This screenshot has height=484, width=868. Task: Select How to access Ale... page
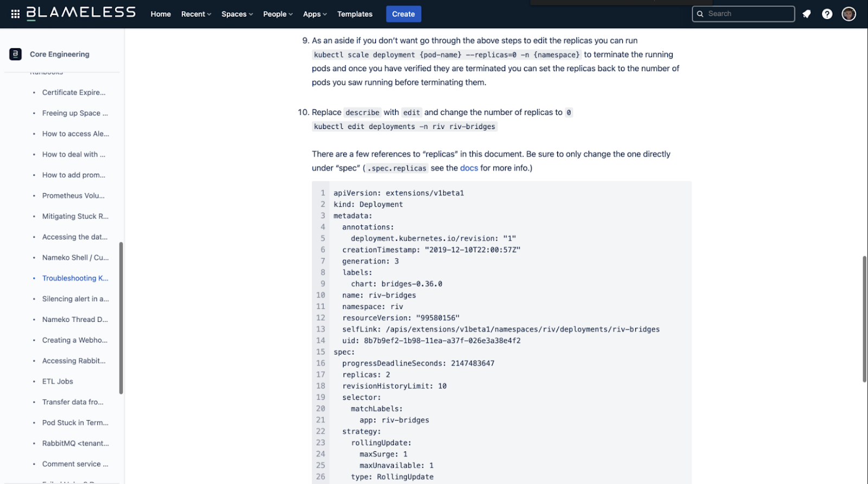pyautogui.click(x=75, y=134)
